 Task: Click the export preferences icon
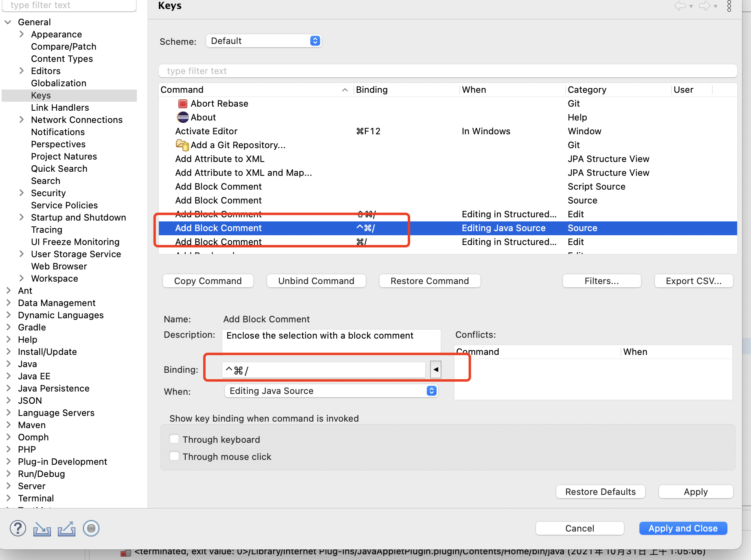[67, 529]
